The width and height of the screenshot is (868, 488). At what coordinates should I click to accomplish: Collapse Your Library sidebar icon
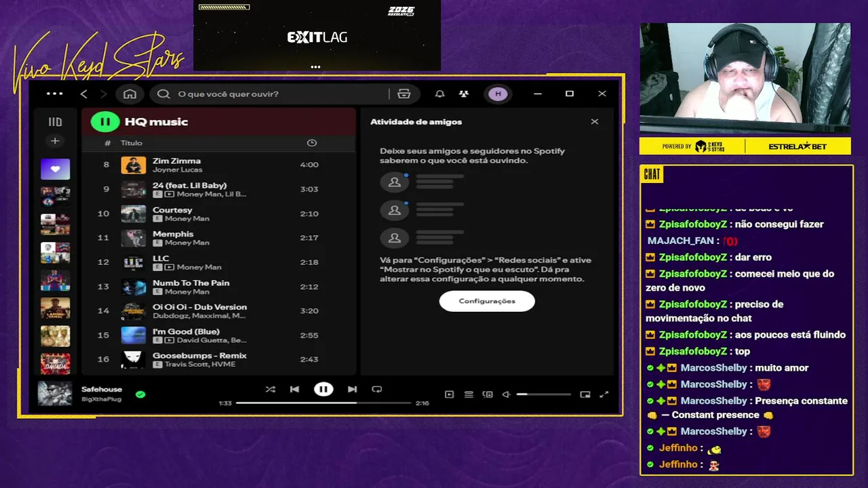55,122
